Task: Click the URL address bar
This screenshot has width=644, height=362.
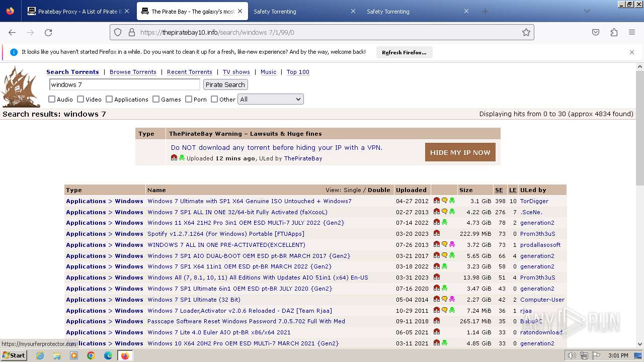Action: pos(322,32)
